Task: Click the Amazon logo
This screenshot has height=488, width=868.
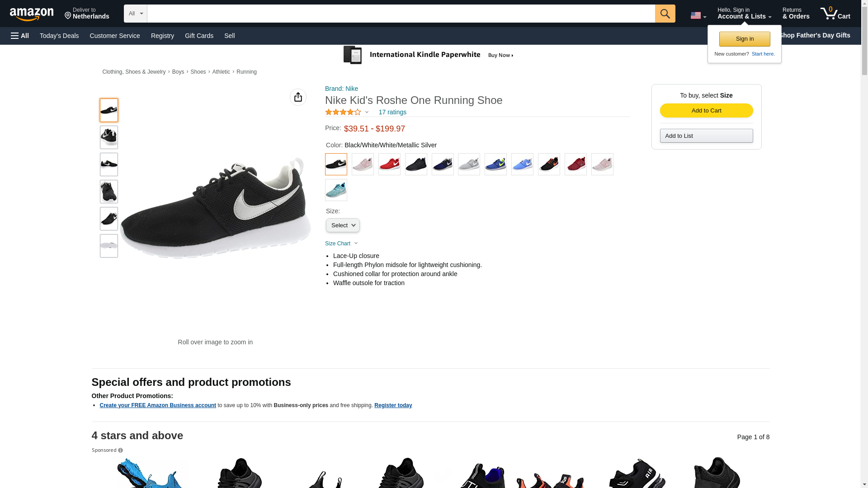Action: coord(32,14)
